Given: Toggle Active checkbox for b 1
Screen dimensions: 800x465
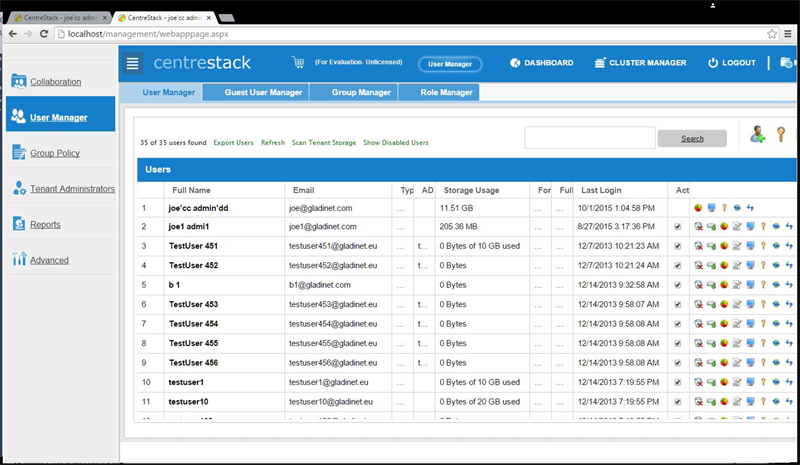Looking at the screenshot, I should (x=678, y=285).
